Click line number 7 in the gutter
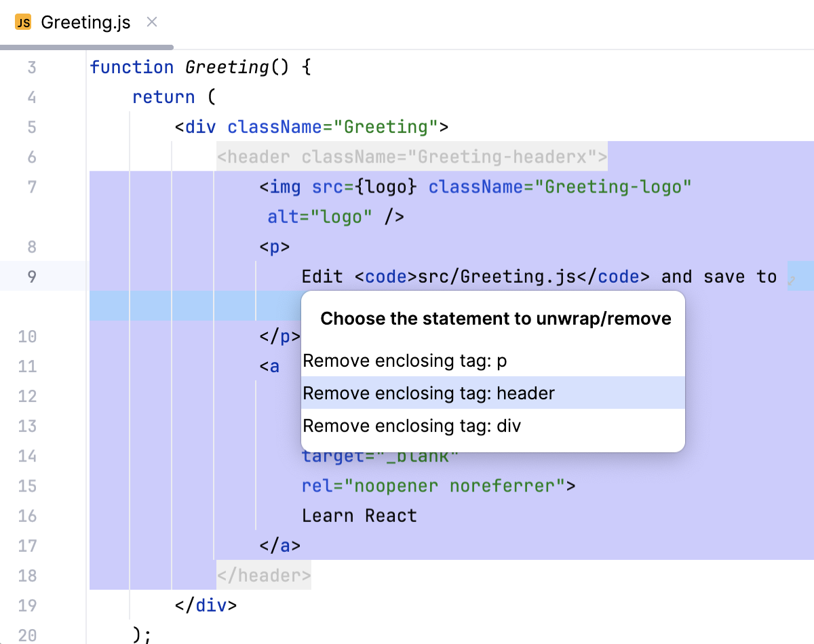 32,187
